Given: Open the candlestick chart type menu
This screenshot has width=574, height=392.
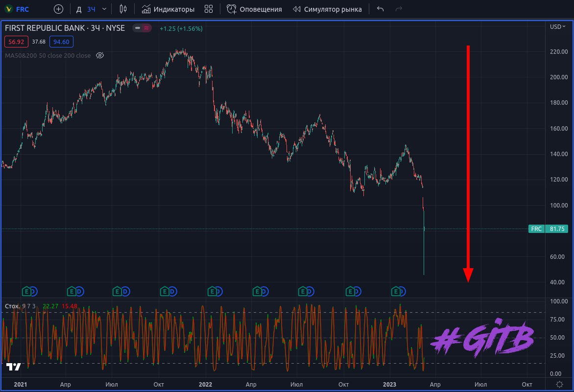Looking at the screenshot, I should 123,9.
